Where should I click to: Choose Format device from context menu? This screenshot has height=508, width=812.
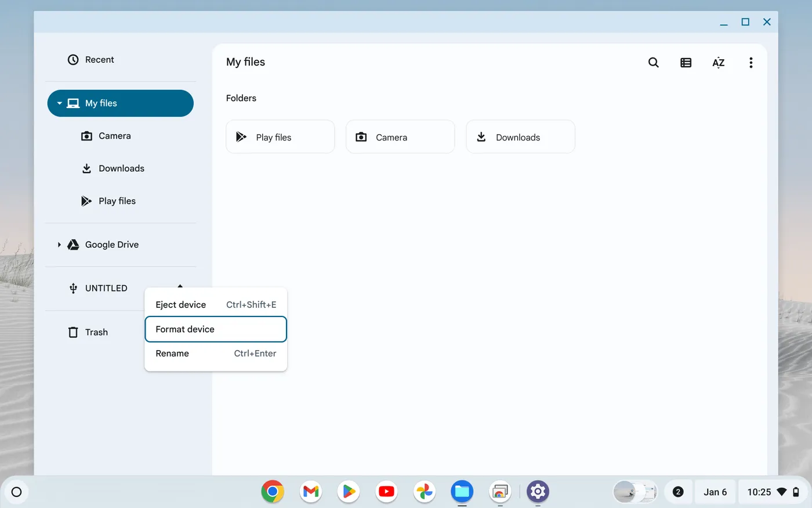[216, 329]
